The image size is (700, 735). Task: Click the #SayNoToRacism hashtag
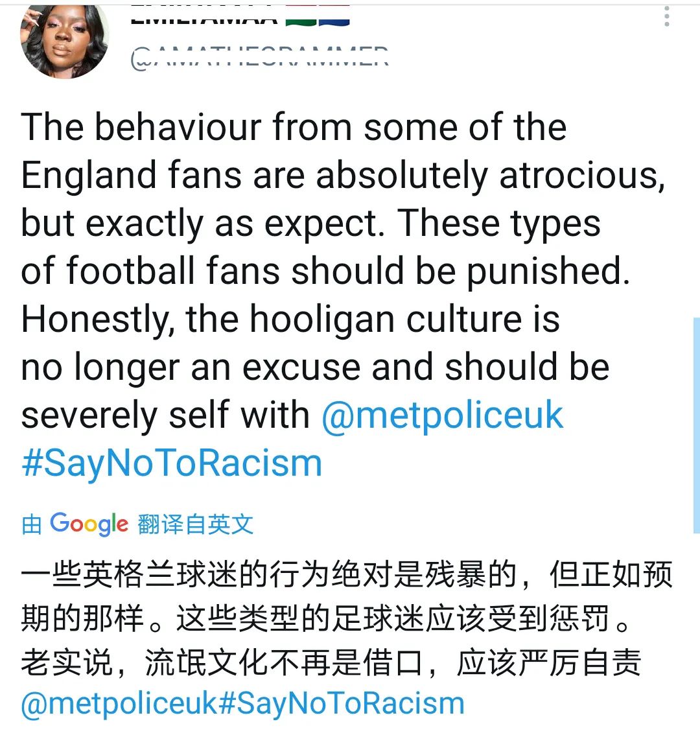tap(170, 462)
